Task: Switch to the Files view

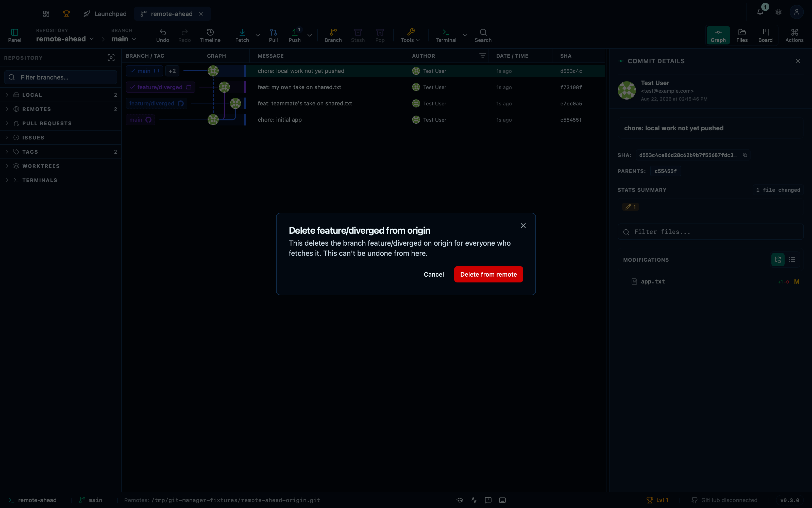Action: coord(742,35)
